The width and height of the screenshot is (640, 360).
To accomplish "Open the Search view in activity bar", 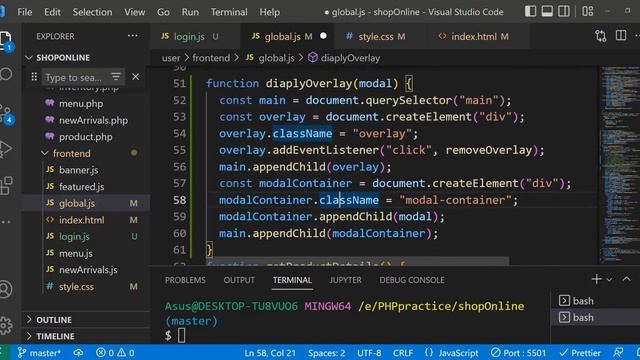I will click(x=6, y=74).
